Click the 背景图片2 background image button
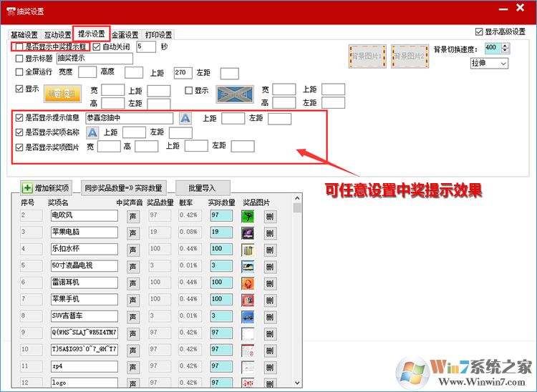Image resolution: width=537 pixels, height=392 pixels. coord(410,56)
